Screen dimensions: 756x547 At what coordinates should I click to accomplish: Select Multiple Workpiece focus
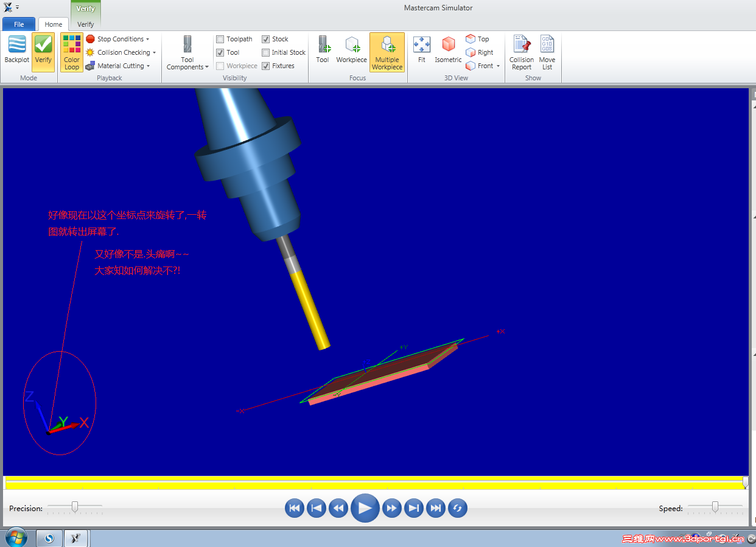click(387, 52)
